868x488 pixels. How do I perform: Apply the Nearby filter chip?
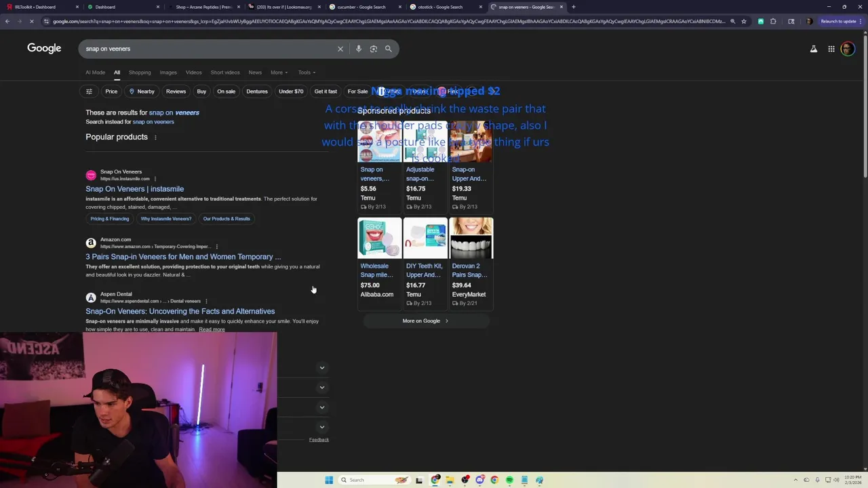142,91
